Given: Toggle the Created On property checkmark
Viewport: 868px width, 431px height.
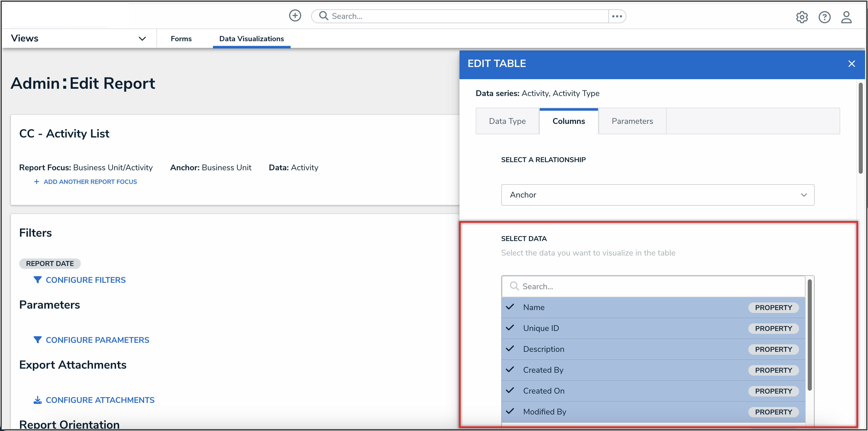Looking at the screenshot, I should [510, 390].
